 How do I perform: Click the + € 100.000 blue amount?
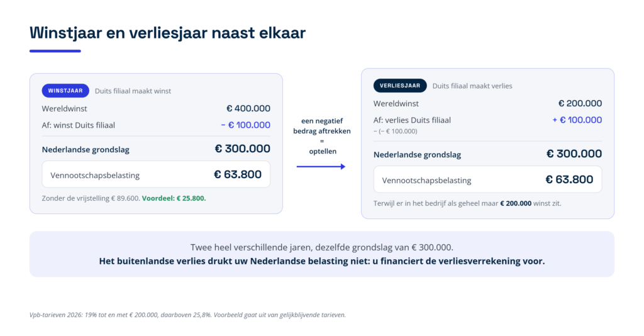click(577, 120)
